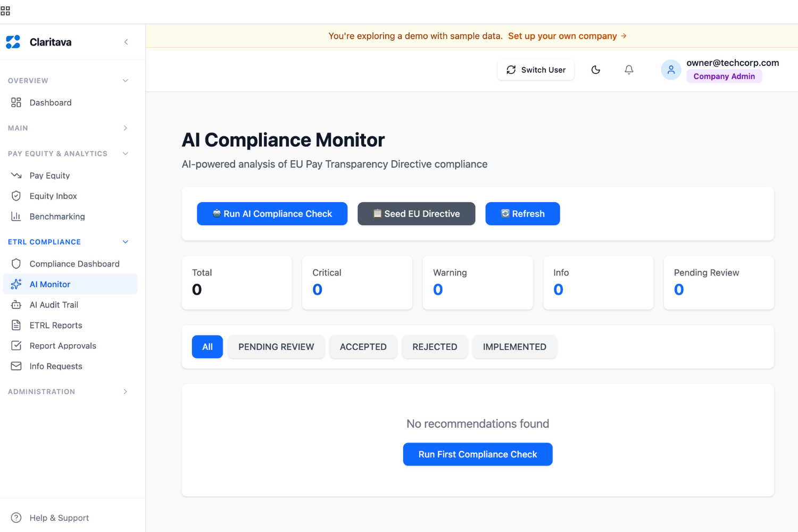798x532 pixels.
Task: Open Compliance Dashboard in the sidebar
Action: (70, 263)
